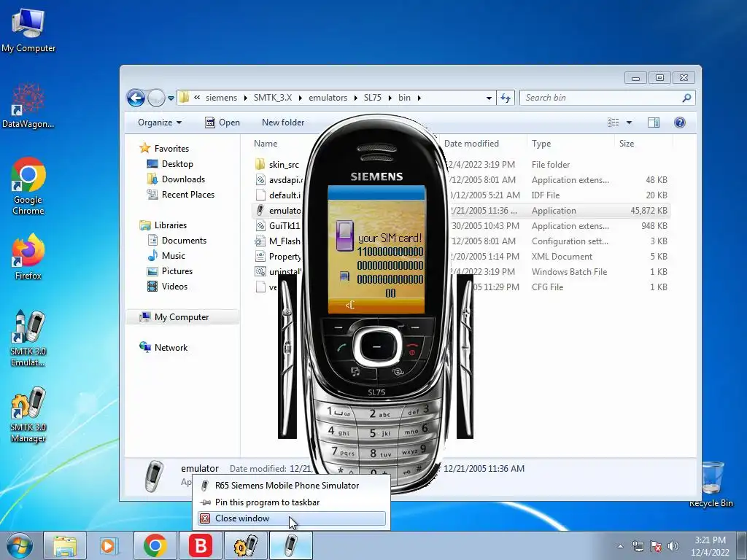Screen dimensions: 747x560
Task: Sort by the Size column header
Action: tap(643, 144)
